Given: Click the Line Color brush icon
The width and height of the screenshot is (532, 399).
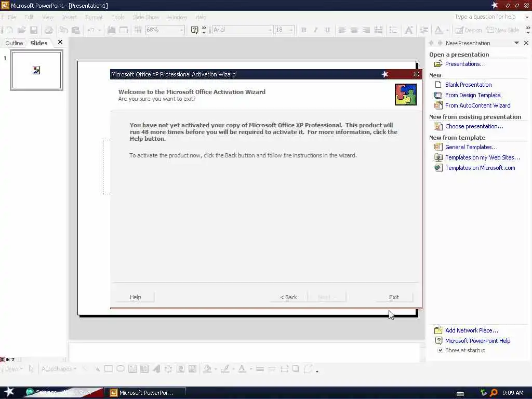Looking at the screenshot, I should 224,368.
